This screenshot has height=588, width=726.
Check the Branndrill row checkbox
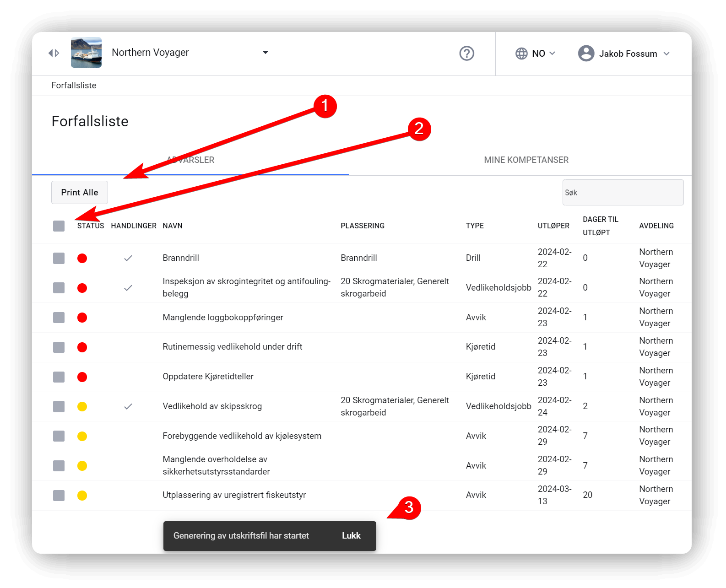pyautogui.click(x=59, y=258)
